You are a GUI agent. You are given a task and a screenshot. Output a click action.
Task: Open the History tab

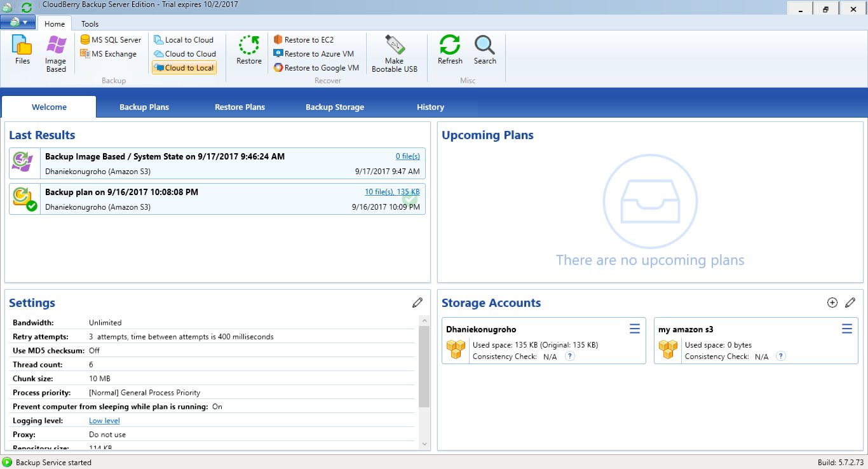pyautogui.click(x=430, y=107)
